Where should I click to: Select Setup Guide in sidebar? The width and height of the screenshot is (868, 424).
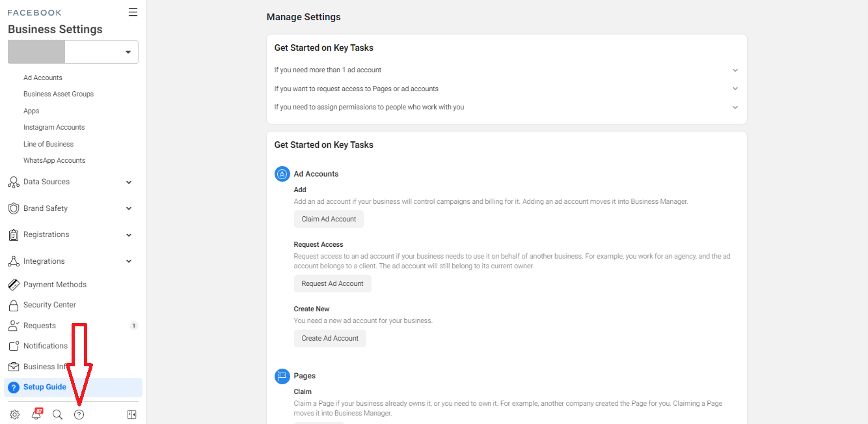click(x=73, y=388)
